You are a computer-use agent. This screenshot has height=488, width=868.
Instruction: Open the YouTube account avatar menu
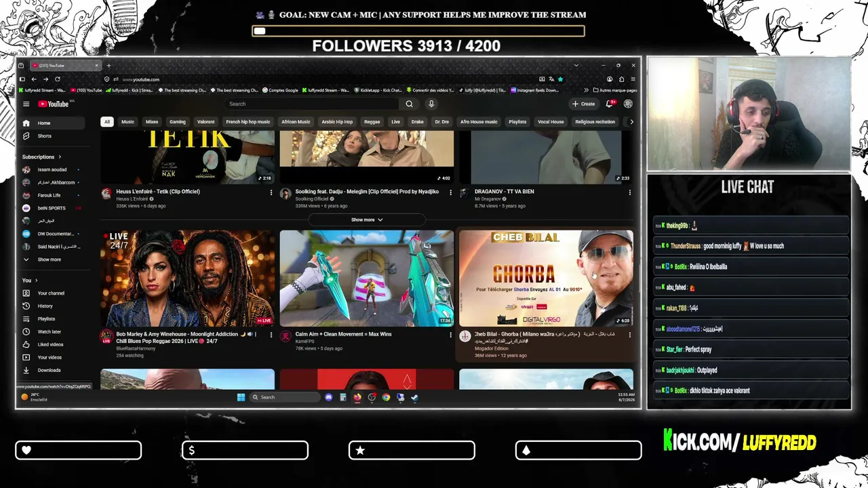[628, 104]
